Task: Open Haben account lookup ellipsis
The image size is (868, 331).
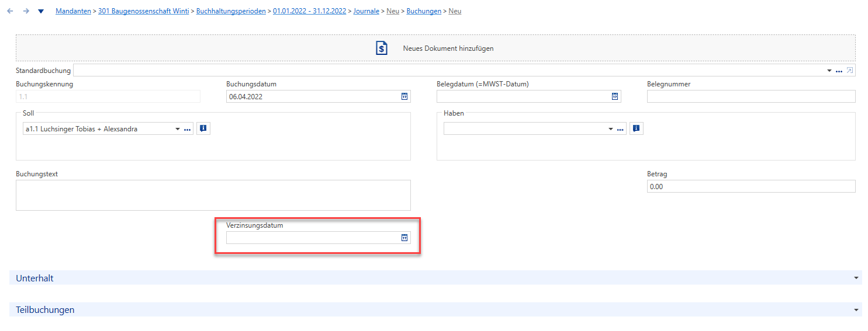Action: (x=620, y=130)
